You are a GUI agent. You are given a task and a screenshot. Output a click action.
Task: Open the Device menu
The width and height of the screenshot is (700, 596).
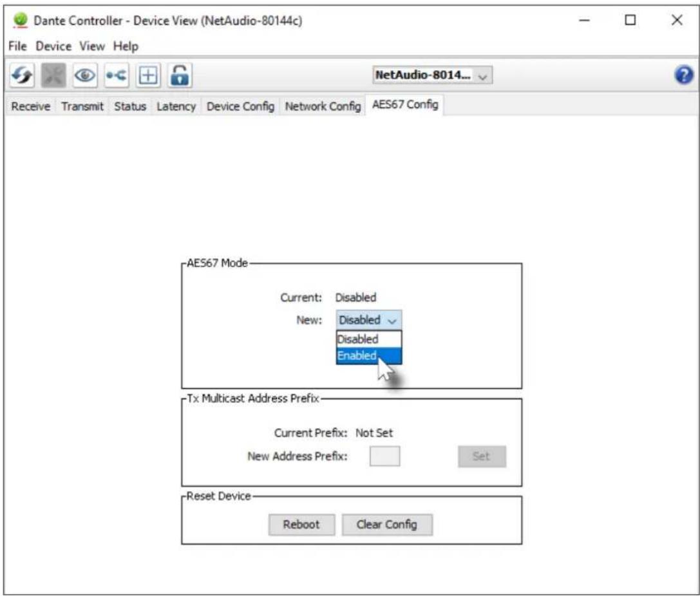click(x=53, y=46)
